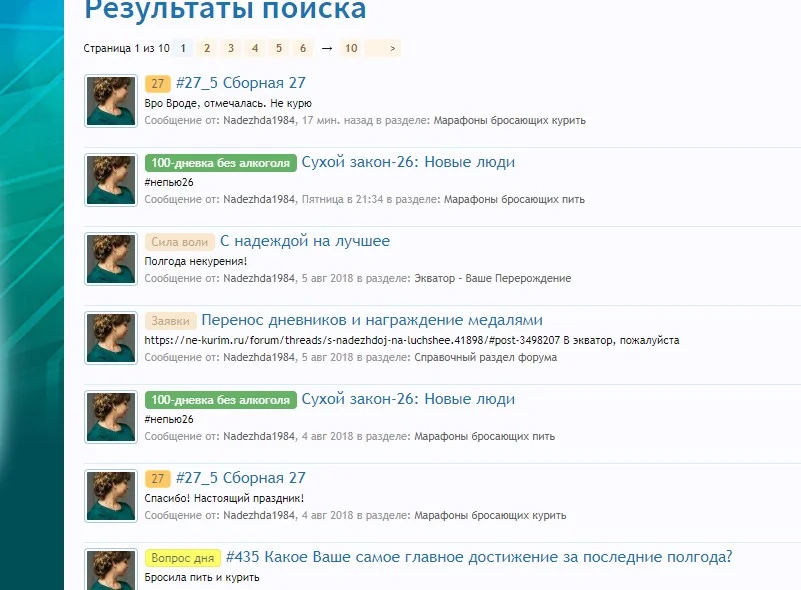The width and height of the screenshot is (801, 590).
Task: Go to page 2 of search results
Action: pyautogui.click(x=206, y=47)
